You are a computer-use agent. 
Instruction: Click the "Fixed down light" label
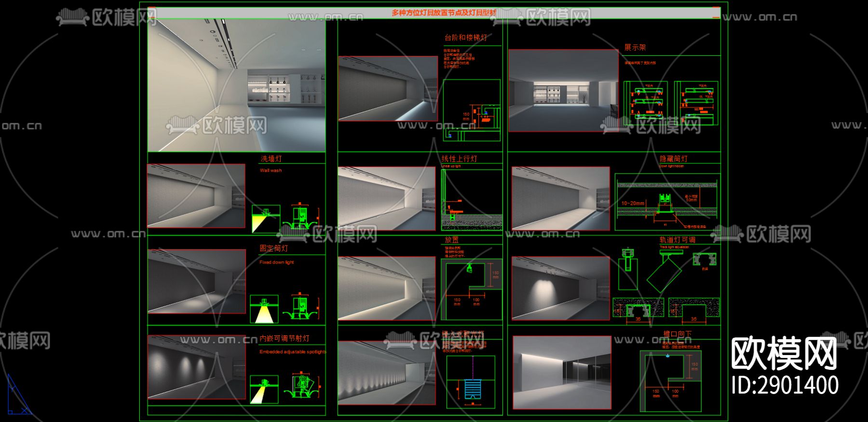276,263
